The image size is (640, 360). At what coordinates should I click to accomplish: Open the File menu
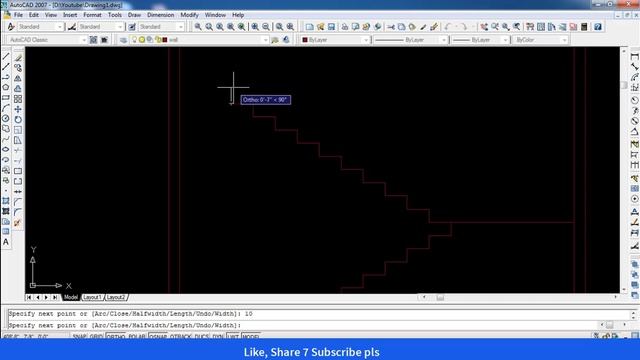(18, 15)
